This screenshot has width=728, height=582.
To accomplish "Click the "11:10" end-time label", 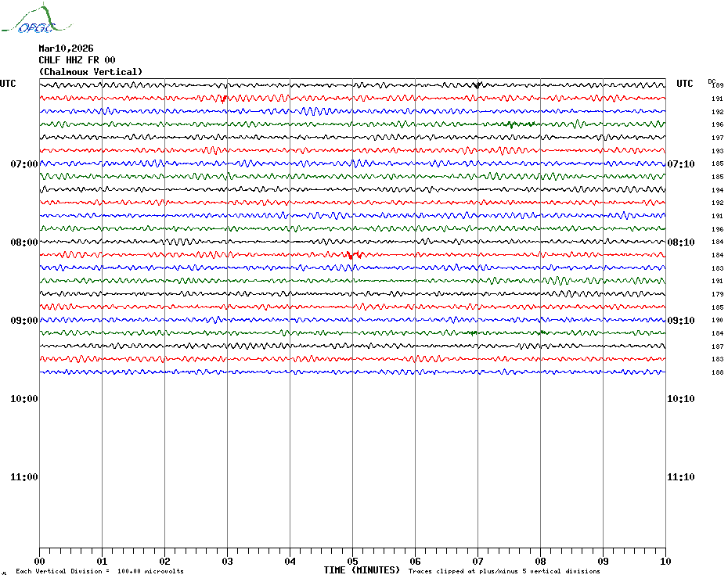I will click(681, 477).
